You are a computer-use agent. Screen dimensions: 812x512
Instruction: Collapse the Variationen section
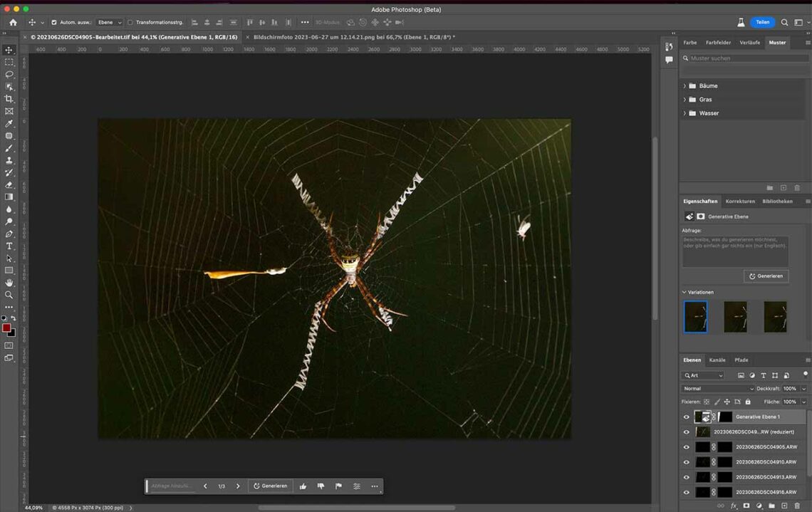pyautogui.click(x=685, y=293)
